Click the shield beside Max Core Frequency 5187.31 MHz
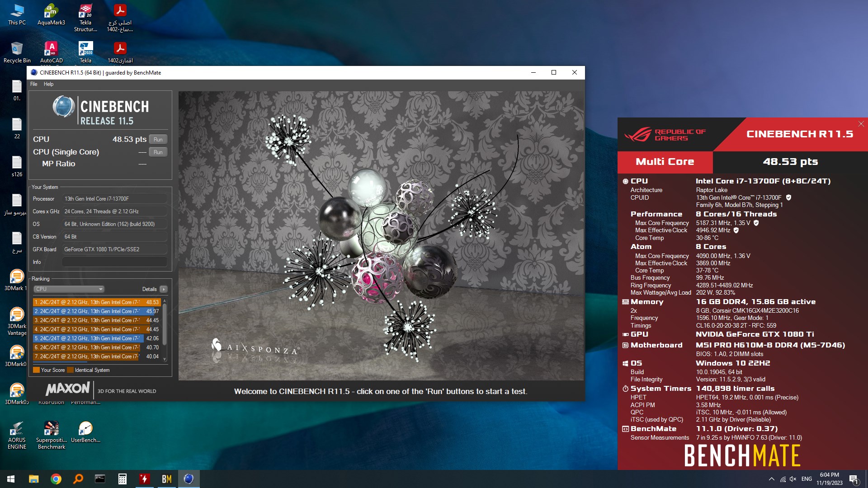 click(756, 223)
